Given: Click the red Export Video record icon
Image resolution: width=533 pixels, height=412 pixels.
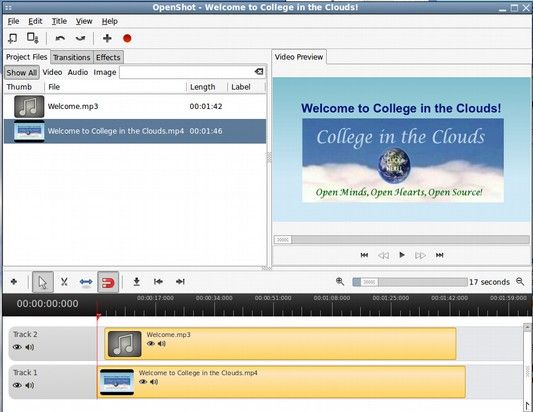Looking at the screenshot, I should (x=127, y=38).
